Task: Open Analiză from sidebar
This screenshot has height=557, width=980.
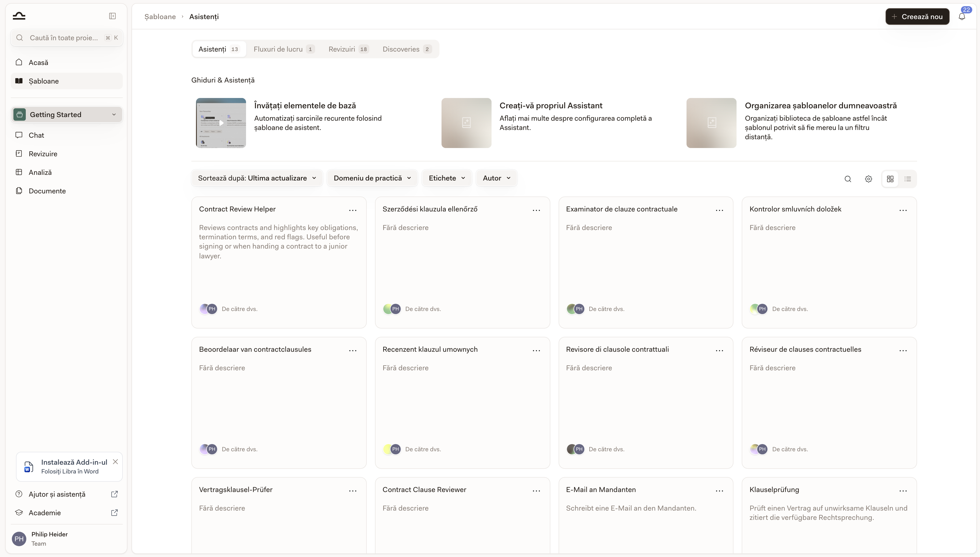Action: coord(67,172)
